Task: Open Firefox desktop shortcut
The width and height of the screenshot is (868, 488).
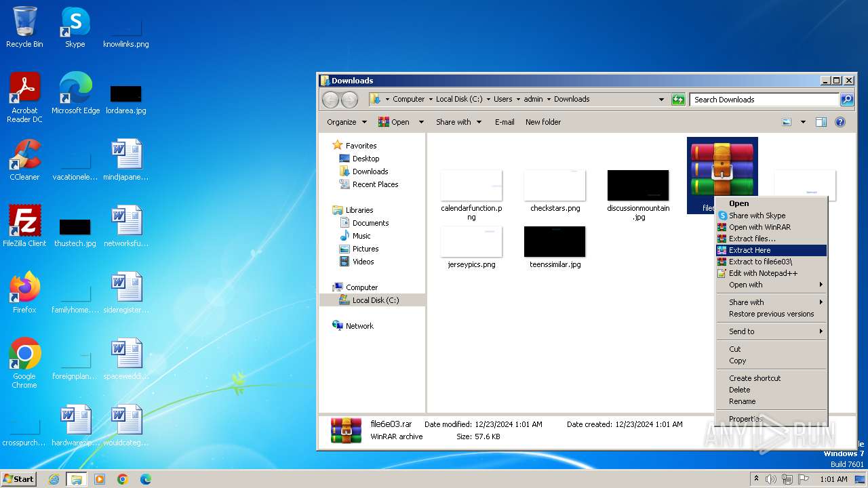Action: pyautogui.click(x=24, y=293)
